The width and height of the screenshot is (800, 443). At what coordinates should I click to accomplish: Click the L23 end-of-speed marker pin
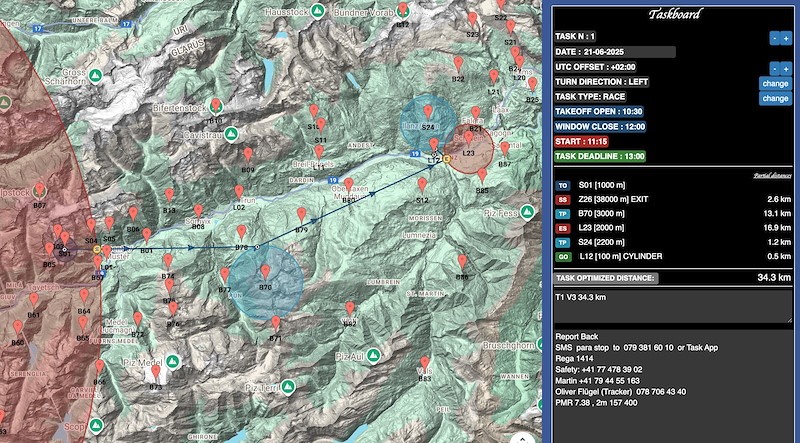coord(468,138)
